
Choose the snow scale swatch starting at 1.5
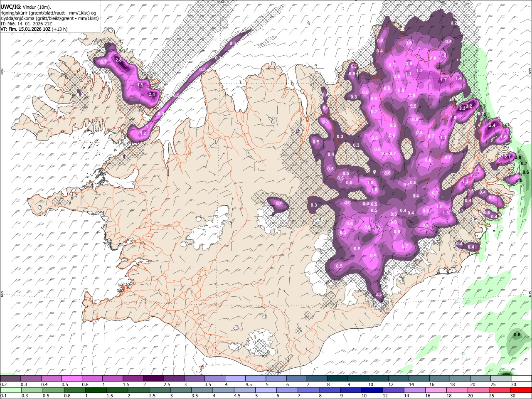tap(133, 378)
